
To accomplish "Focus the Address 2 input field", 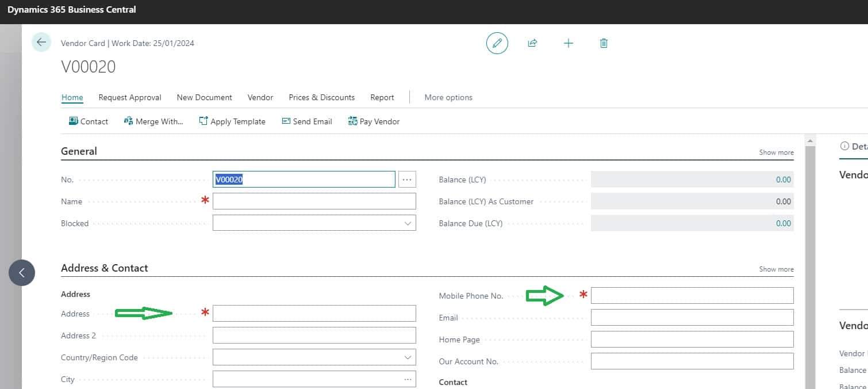I will (x=314, y=335).
